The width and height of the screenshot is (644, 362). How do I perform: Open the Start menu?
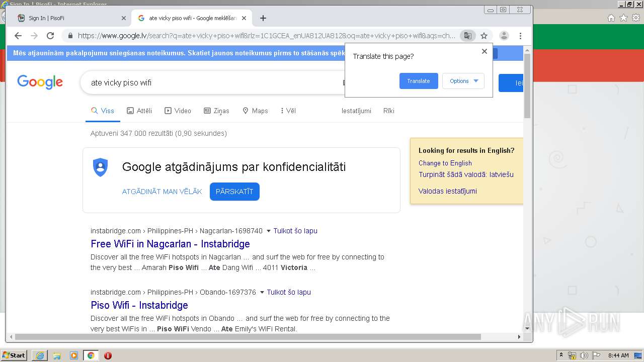click(x=14, y=355)
